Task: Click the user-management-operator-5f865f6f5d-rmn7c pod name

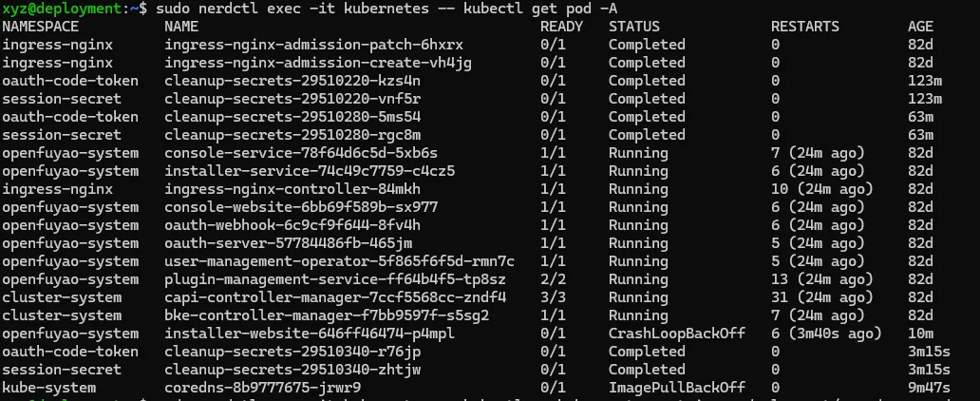Action: point(339,261)
